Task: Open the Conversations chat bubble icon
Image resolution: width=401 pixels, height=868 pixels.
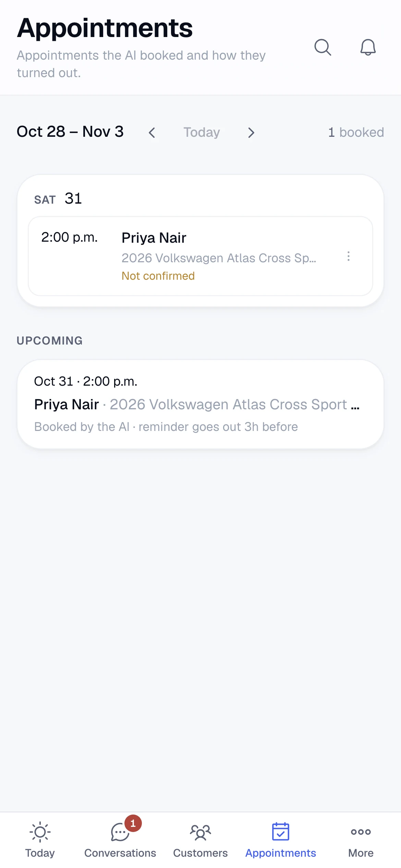Action: coord(120,832)
